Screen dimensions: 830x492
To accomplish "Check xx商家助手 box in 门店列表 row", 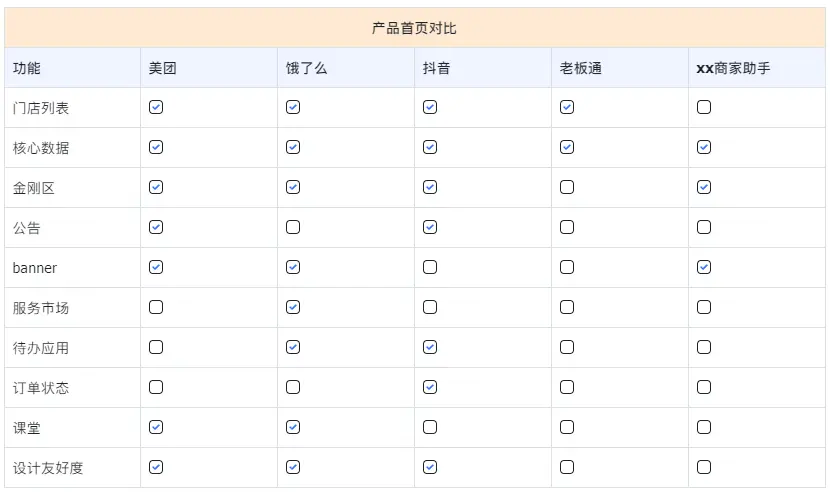I will (704, 107).
